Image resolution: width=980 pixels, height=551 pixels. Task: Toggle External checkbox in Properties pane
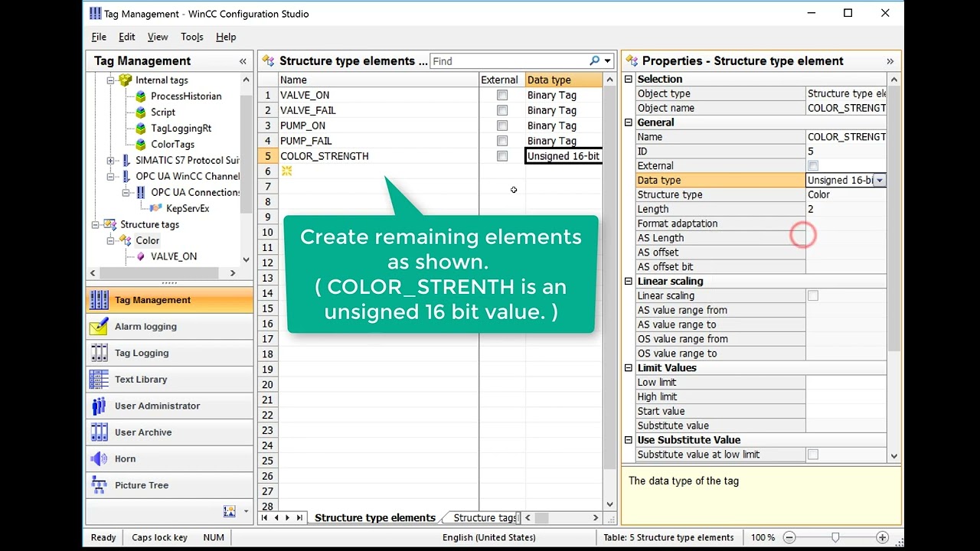813,166
